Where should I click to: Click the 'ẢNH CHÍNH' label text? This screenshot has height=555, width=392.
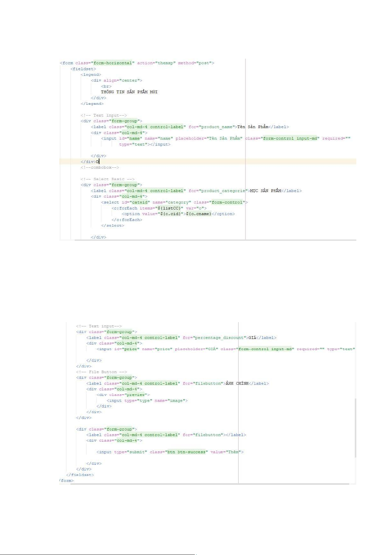[x=237, y=383]
